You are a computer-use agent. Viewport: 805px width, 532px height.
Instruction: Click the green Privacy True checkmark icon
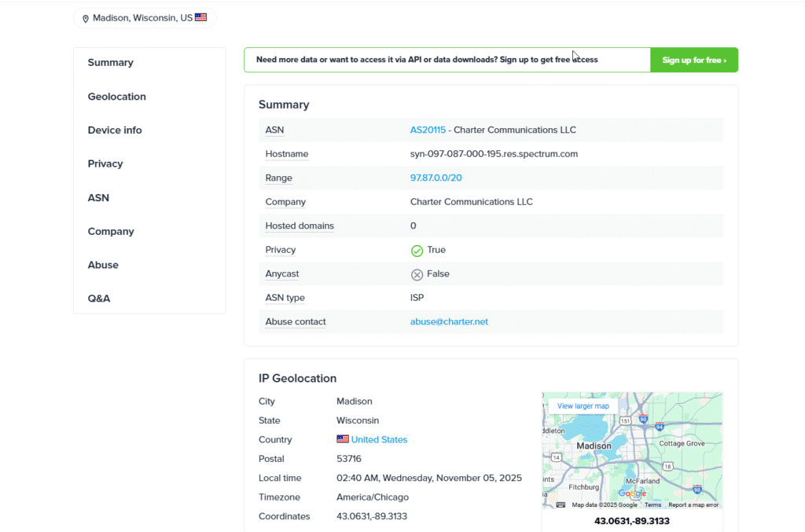(x=417, y=251)
